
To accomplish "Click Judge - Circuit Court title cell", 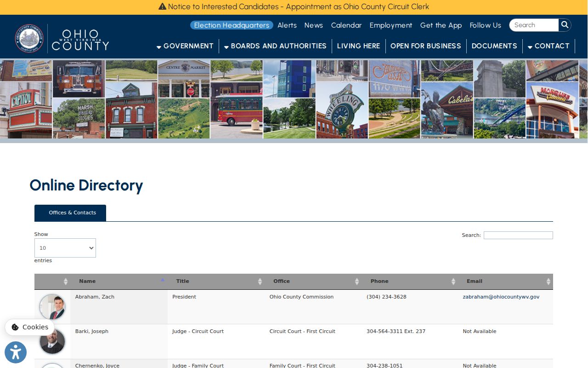I will tap(198, 331).
